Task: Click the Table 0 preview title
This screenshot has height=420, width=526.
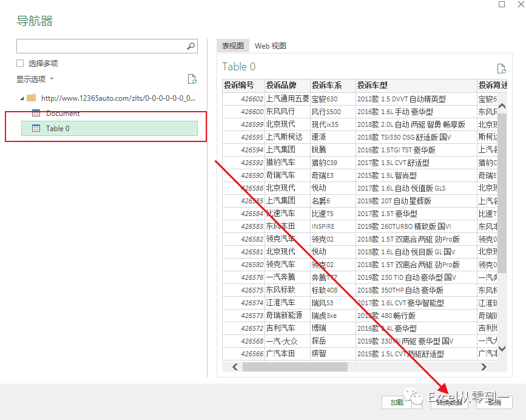Action: click(x=239, y=67)
